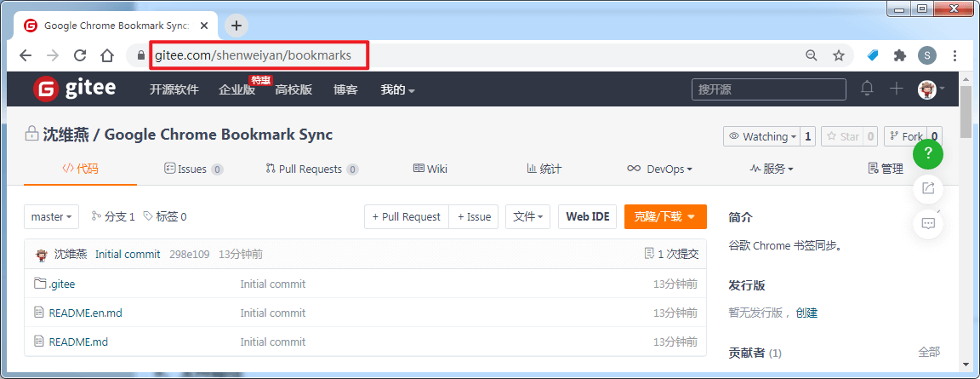Open the commit hash 298e109
Screen dimensions: 980x379
tap(190, 255)
